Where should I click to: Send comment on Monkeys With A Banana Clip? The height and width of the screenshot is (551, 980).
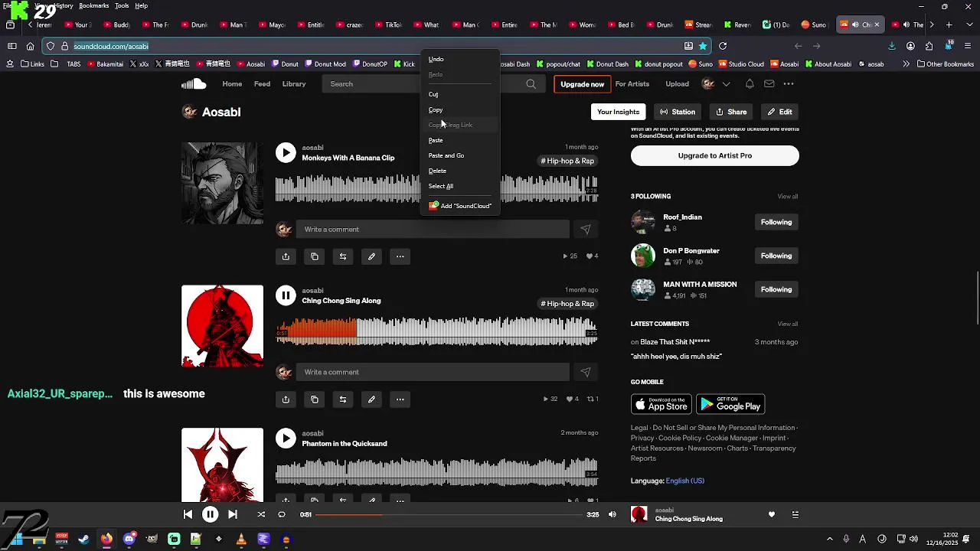click(x=586, y=229)
